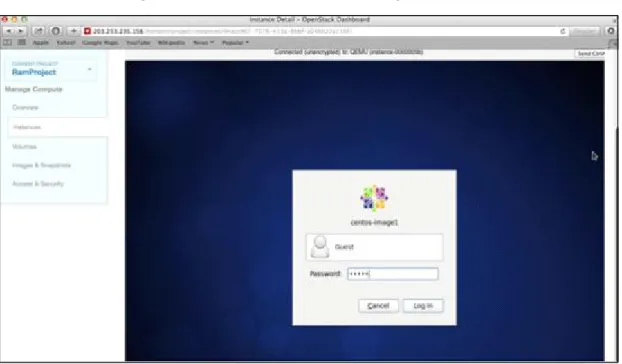This screenshot has width=622, height=364.
Task: Open the News bookmarks dropdown
Action: 203,42
